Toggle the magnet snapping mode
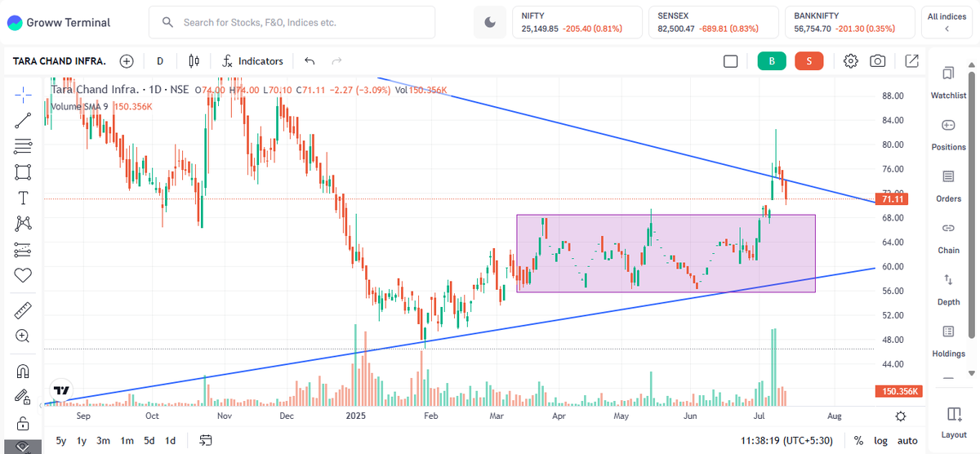Viewport: 980px width, 454px height. pos(23,372)
